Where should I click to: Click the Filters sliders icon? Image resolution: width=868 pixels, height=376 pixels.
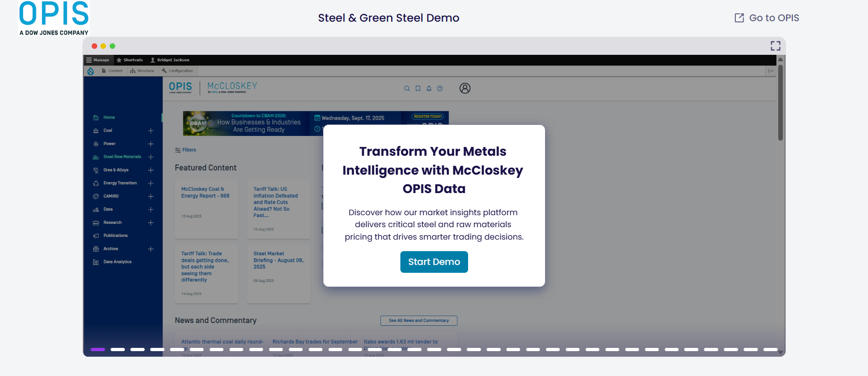coord(178,150)
